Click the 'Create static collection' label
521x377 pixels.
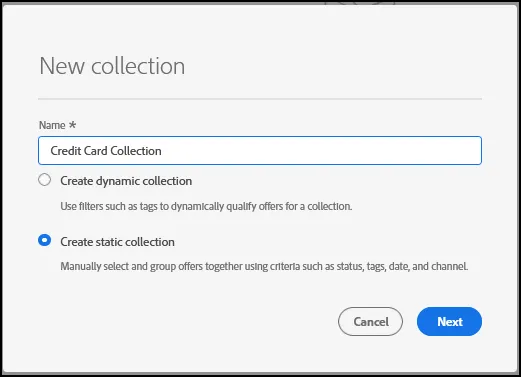point(117,242)
